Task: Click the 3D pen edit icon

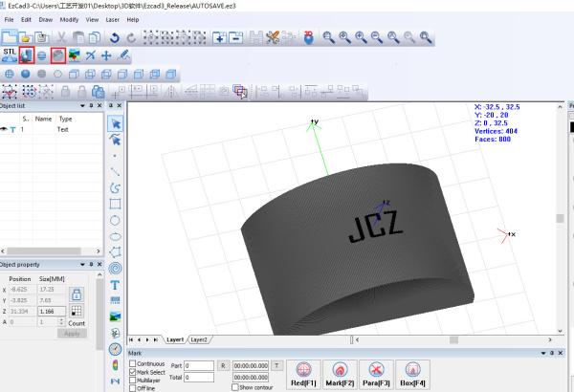Action: 123,55
